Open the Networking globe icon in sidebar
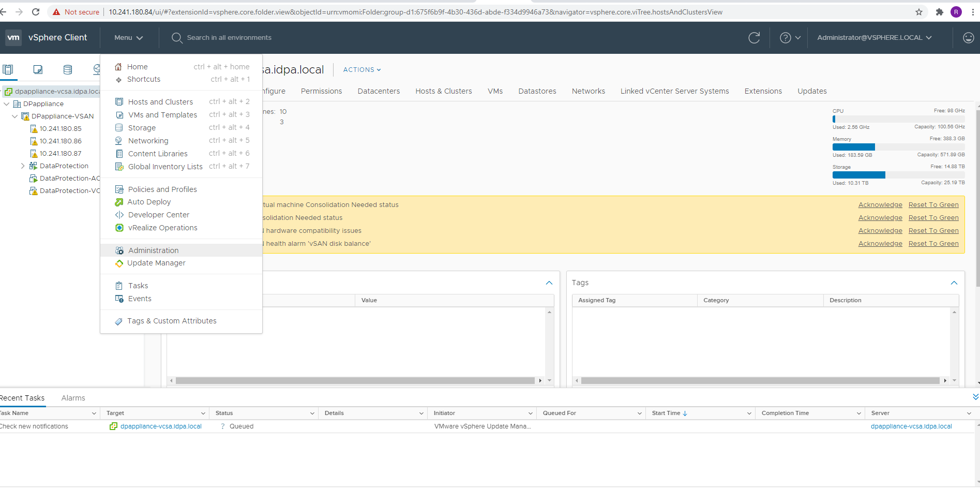The image size is (980, 488). (96, 69)
